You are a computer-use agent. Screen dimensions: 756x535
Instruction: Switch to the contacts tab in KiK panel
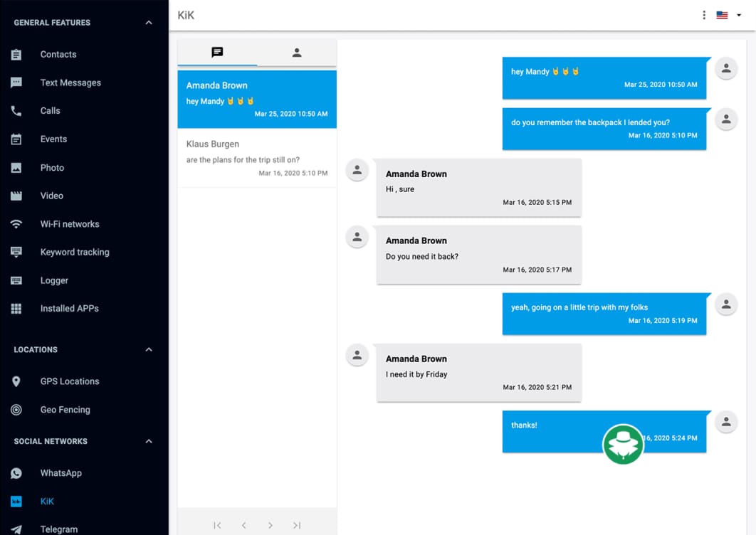pos(297,52)
